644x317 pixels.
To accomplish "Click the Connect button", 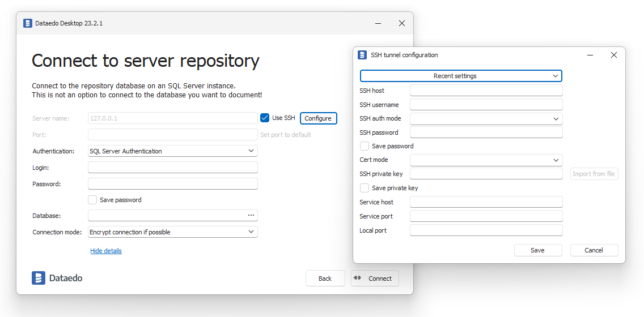I will (x=375, y=279).
